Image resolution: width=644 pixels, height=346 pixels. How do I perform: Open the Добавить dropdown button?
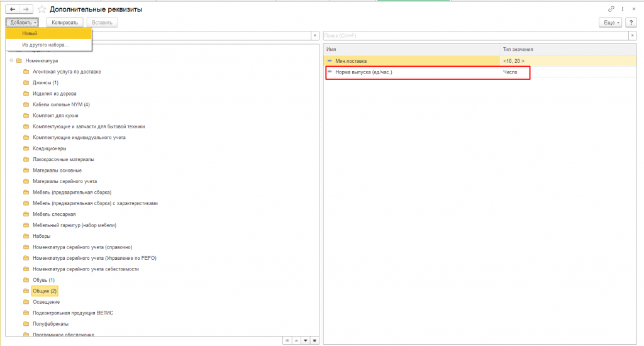point(22,23)
